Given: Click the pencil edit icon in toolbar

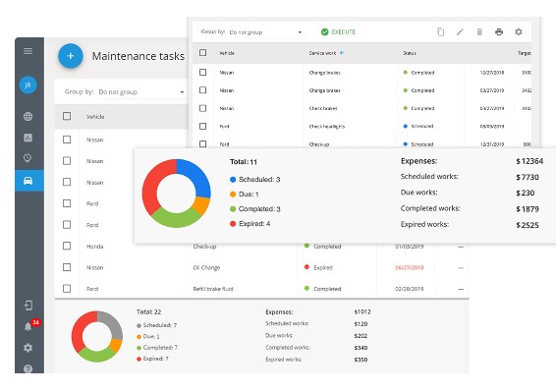Looking at the screenshot, I should [460, 31].
